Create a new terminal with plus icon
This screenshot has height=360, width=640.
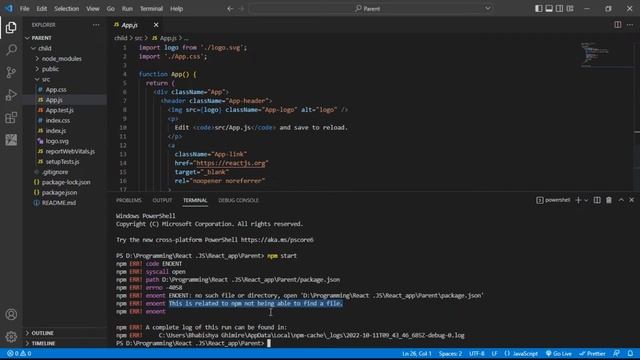(578, 200)
